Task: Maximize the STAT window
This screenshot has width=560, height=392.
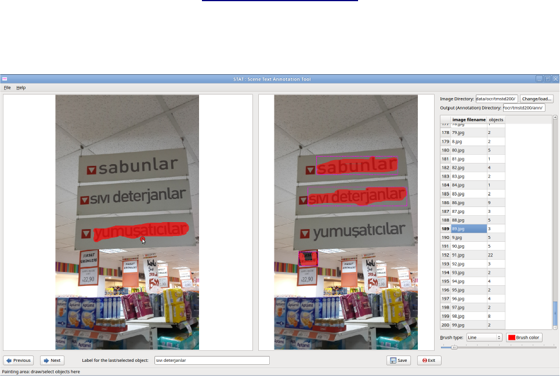Action: pos(547,79)
